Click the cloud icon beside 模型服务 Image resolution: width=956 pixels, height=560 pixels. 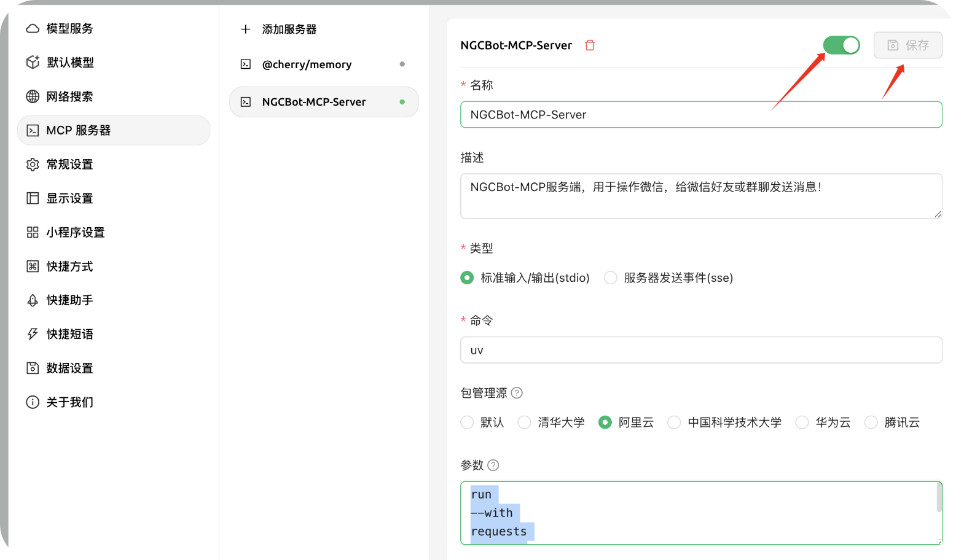pos(33,28)
